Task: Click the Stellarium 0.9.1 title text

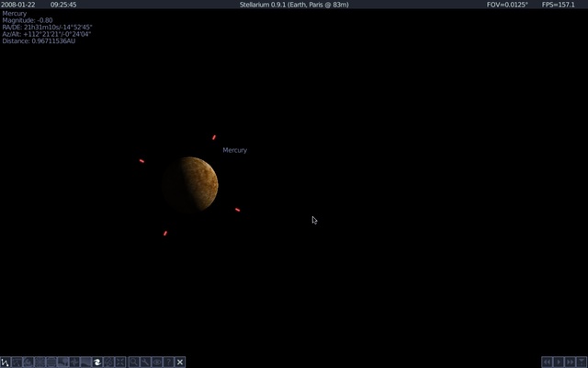Action: pos(294,5)
